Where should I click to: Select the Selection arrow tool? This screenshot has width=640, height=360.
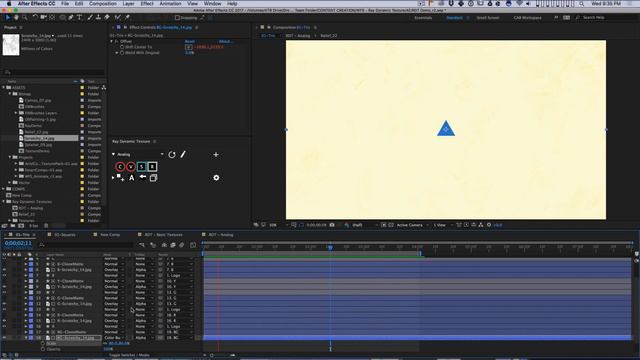pos(7,18)
